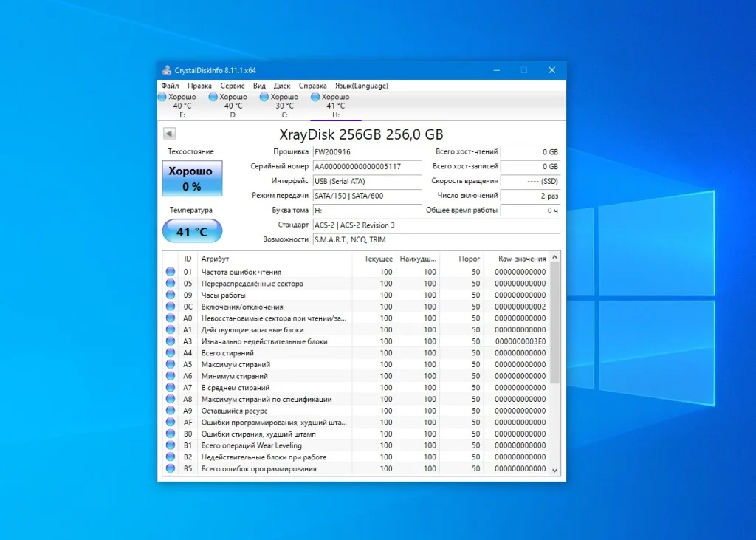The image size is (756, 540).
Task: Click the Число включений value 2 раз
Action: (530, 196)
